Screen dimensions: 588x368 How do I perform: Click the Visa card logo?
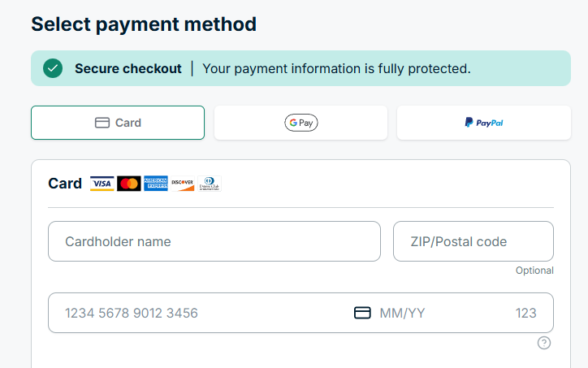(x=102, y=184)
